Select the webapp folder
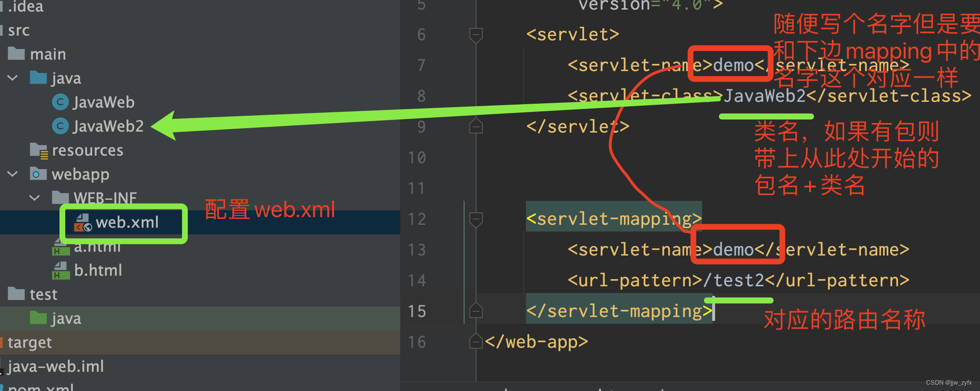980x391 pixels. tap(81, 174)
